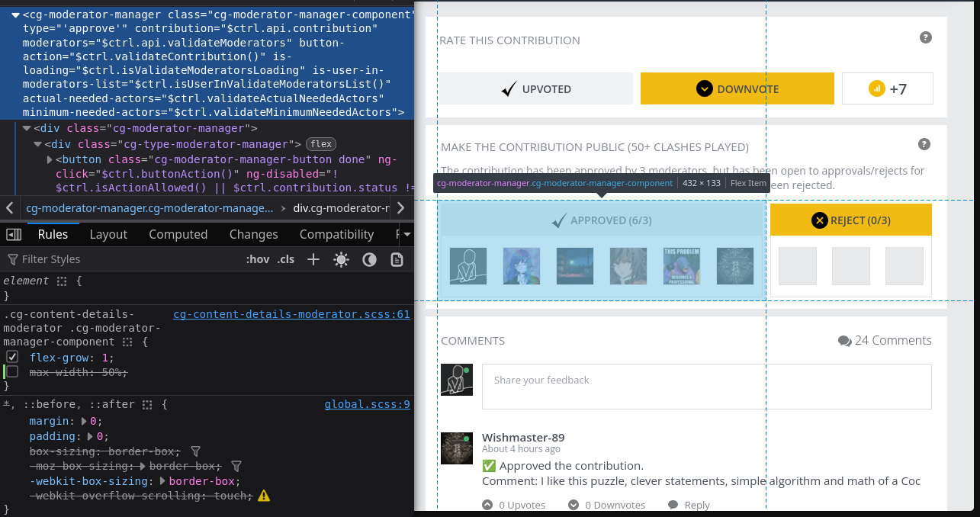The height and width of the screenshot is (517, 980).
Task: Toggle dark color scheme simulation icon
Action: [369, 259]
